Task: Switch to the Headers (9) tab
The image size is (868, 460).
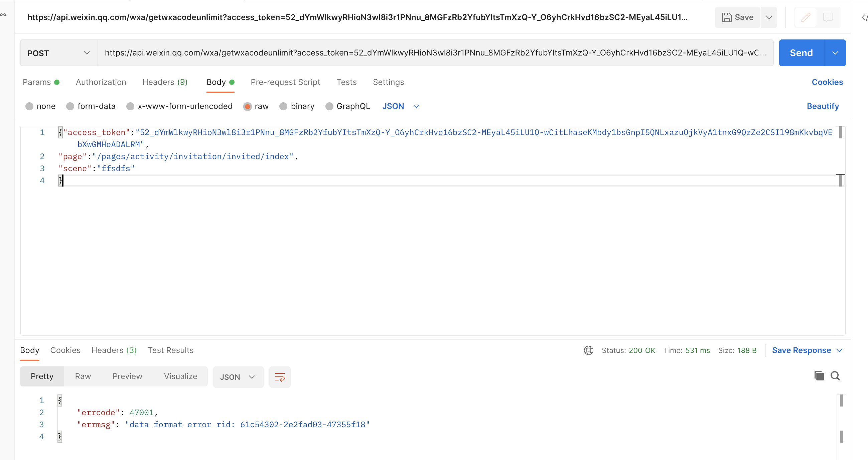Action: 165,82
